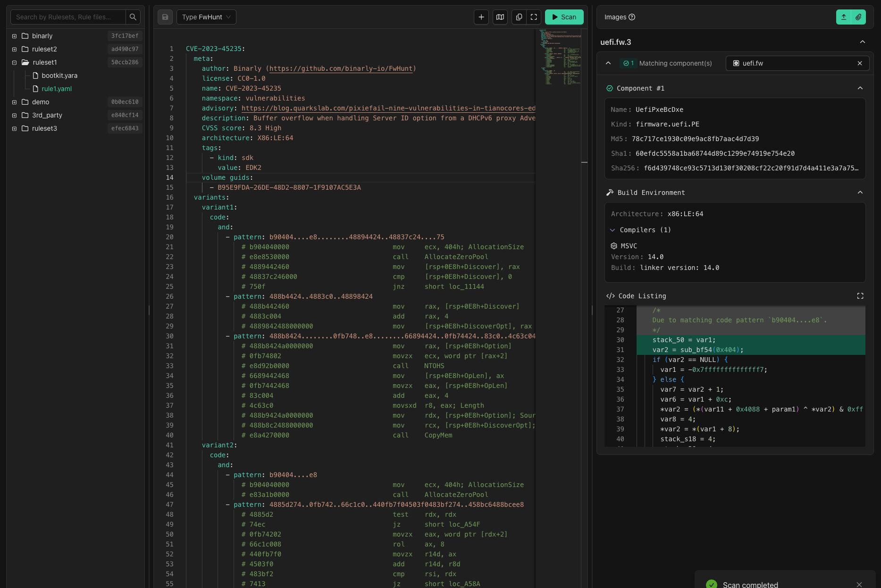
Task: Open the bootkit.yara rule file
Action: click(x=59, y=76)
